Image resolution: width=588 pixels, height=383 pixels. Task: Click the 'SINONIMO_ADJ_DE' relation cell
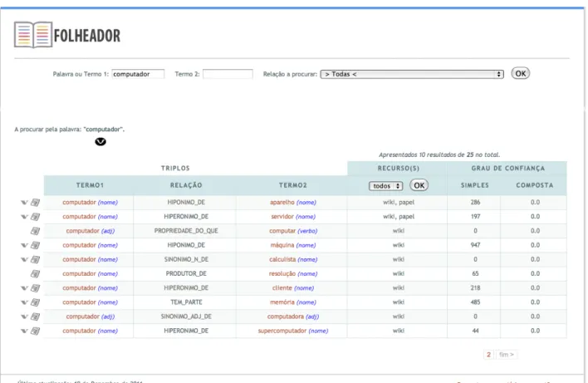click(186, 317)
